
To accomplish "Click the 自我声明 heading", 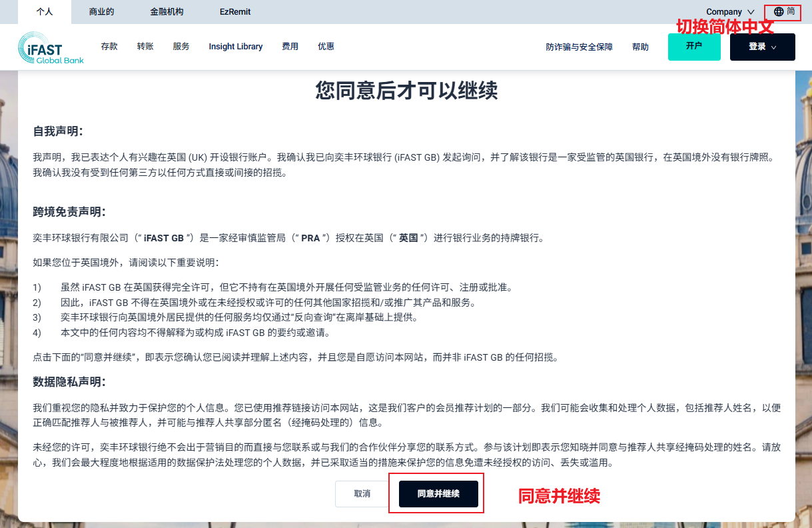I will coord(58,131).
